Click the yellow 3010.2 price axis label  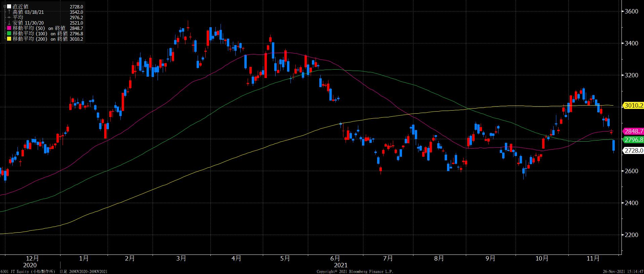(x=633, y=106)
